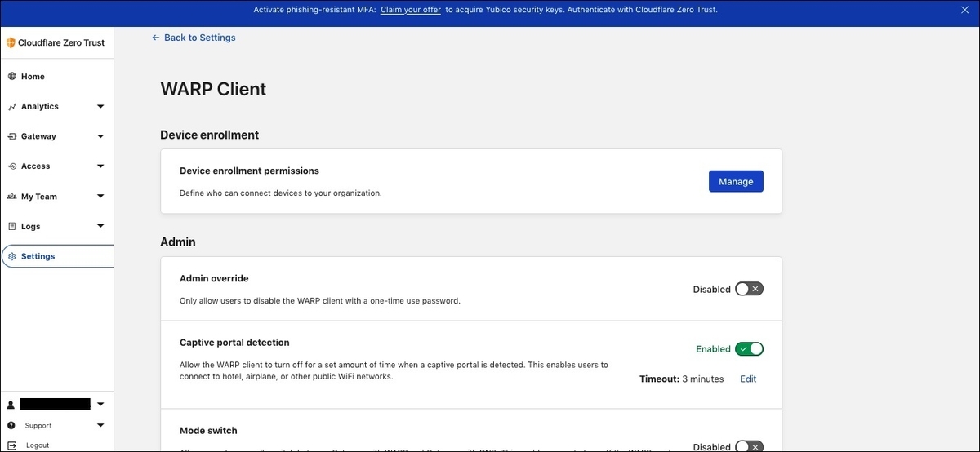
Task: Click the Gateway icon in sidebar
Action: (11, 136)
